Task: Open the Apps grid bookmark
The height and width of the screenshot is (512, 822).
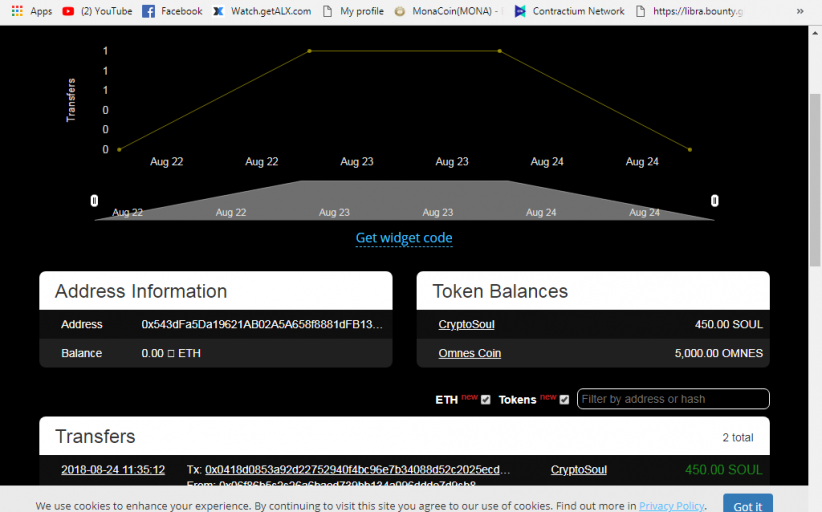Action: coord(31,11)
